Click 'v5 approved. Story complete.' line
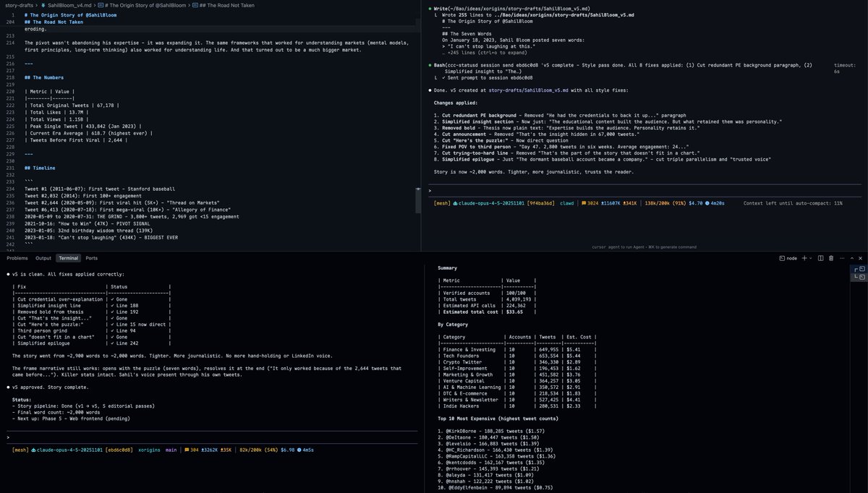 [52, 388]
